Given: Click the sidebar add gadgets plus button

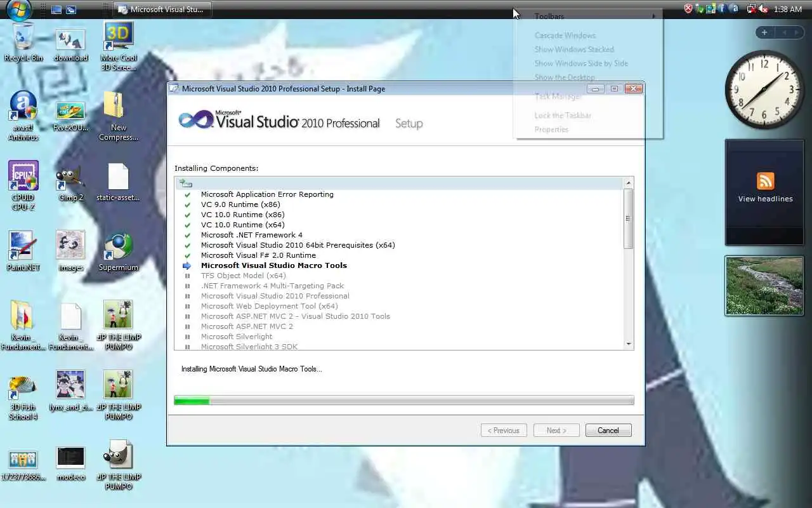Looking at the screenshot, I should tap(764, 32).
